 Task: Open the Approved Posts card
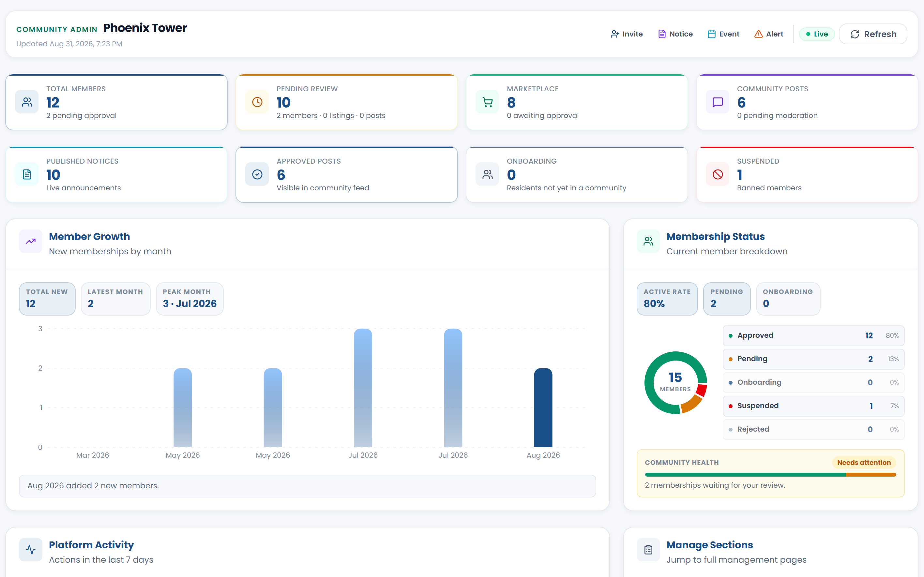[x=347, y=175]
